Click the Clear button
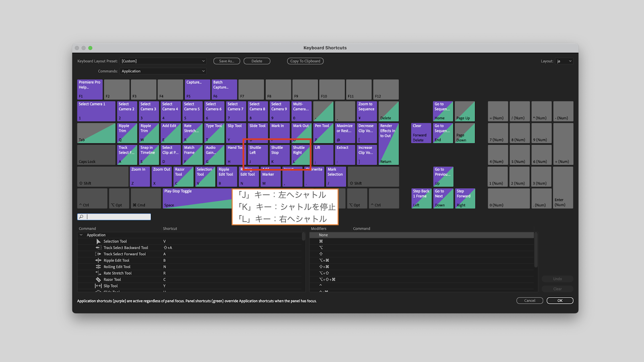Screen dimensions: 644x362 (x=557, y=289)
